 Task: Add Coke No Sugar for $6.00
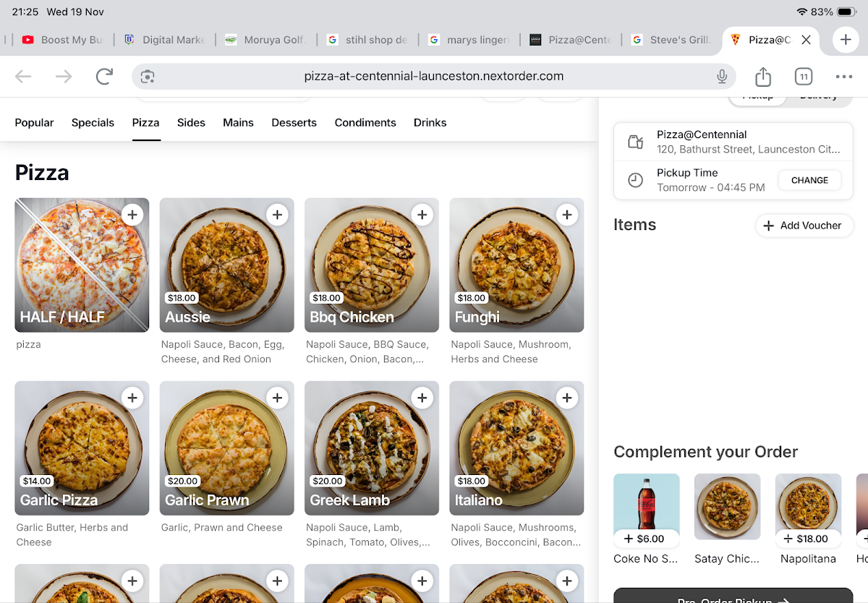tap(647, 539)
